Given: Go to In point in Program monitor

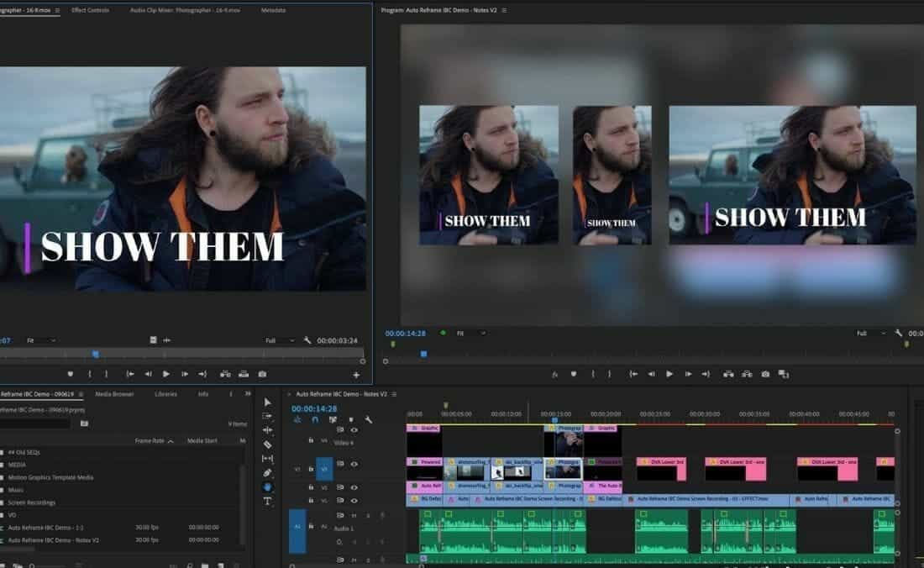Looking at the screenshot, I should point(633,374).
